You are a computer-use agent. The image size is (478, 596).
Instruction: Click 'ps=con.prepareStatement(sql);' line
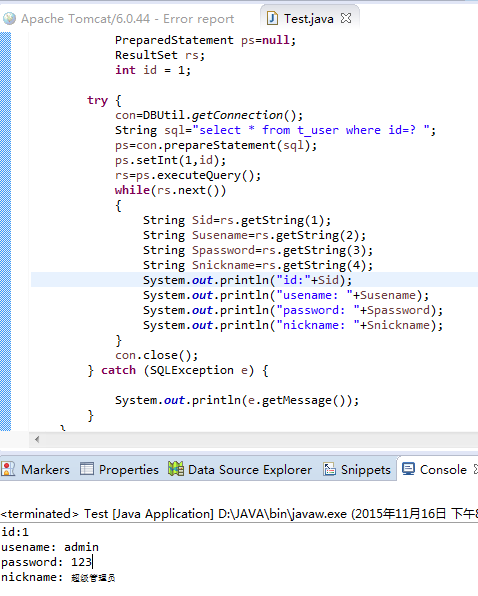[x=216, y=145]
